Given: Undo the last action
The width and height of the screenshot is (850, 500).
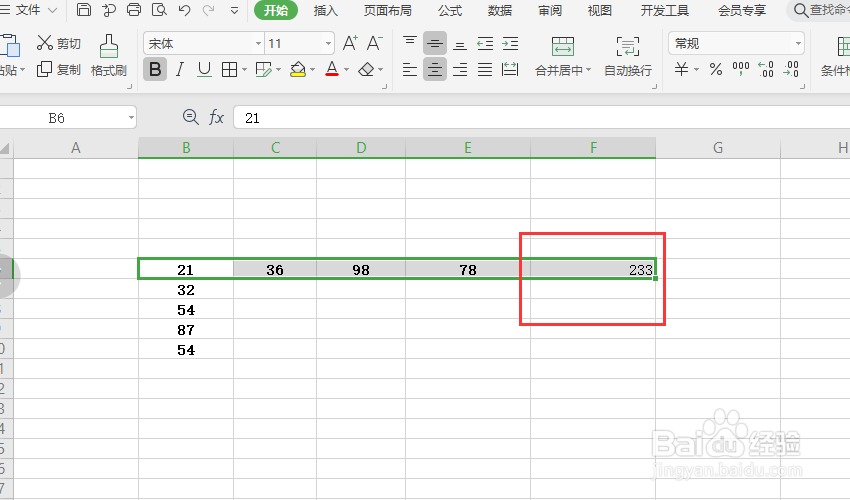Looking at the screenshot, I should [184, 10].
